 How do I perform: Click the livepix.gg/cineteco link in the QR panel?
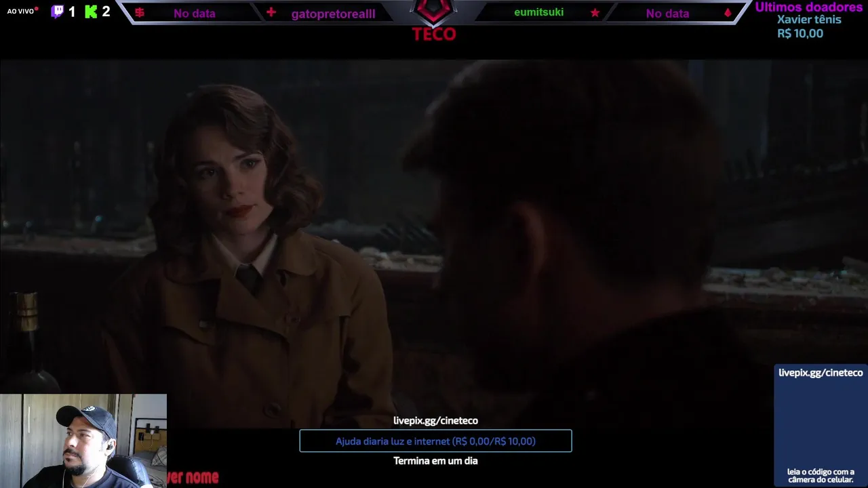[x=821, y=373]
